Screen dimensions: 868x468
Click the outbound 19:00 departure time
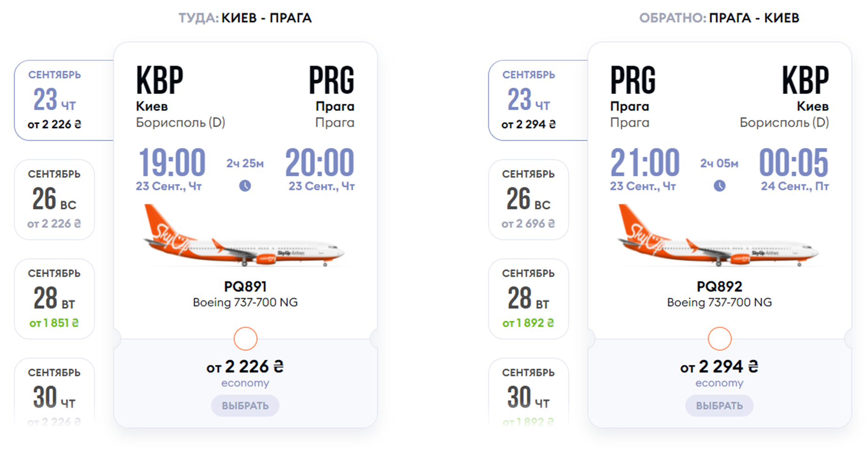[172, 163]
